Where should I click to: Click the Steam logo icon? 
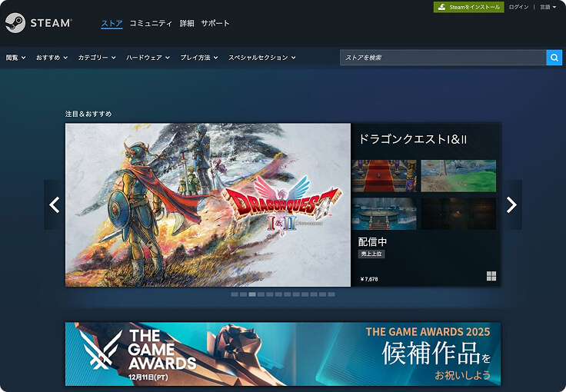15,23
